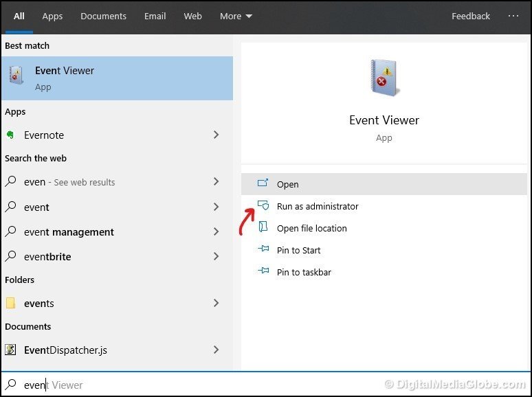Image resolution: width=532 pixels, height=397 pixels.
Task: Open the More dropdown menu
Action: [x=236, y=16]
